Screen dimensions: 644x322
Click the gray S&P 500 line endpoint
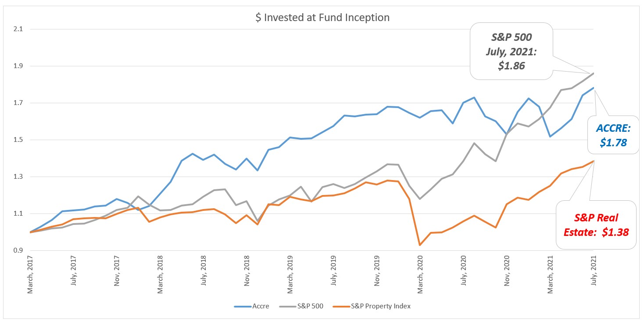pos(594,73)
